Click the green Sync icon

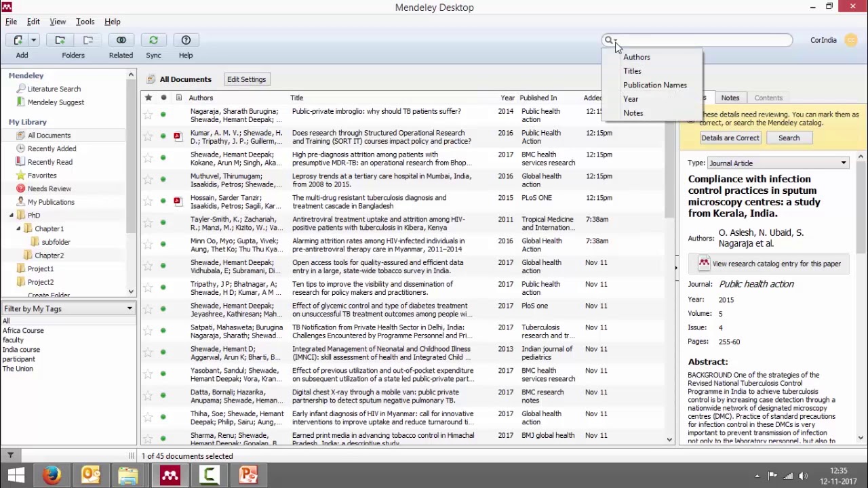(x=153, y=40)
